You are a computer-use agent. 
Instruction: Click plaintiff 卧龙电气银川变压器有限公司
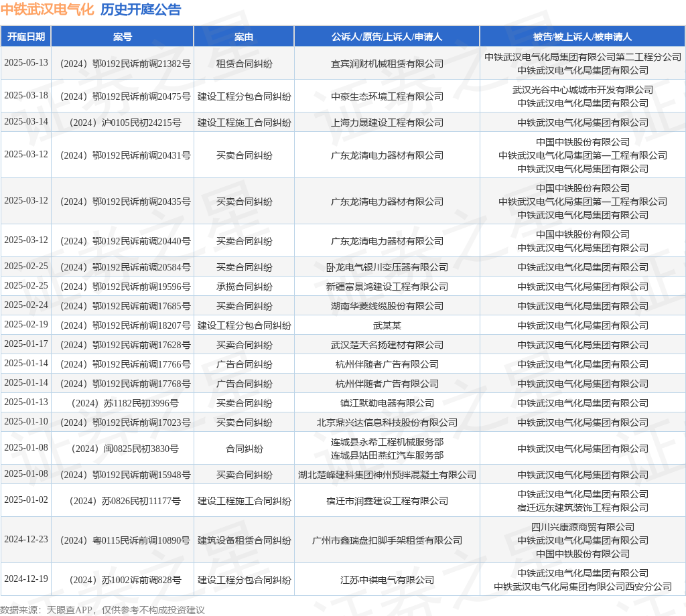[387, 268]
